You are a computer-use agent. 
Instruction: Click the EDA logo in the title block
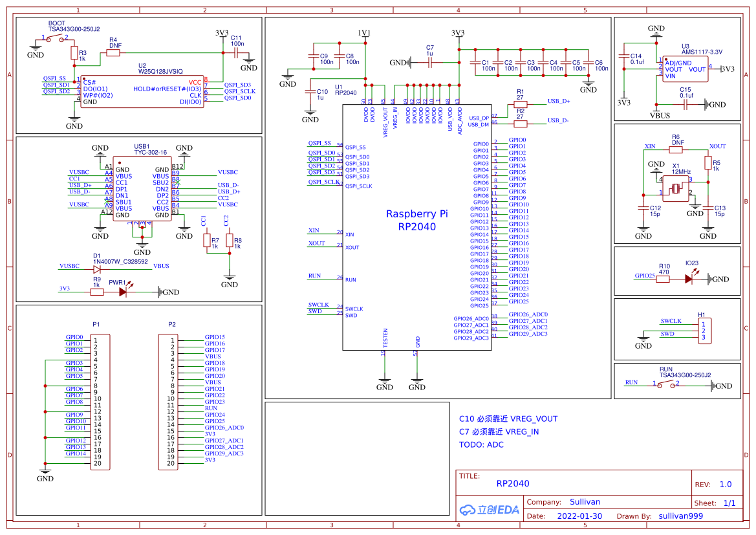[489, 509]
